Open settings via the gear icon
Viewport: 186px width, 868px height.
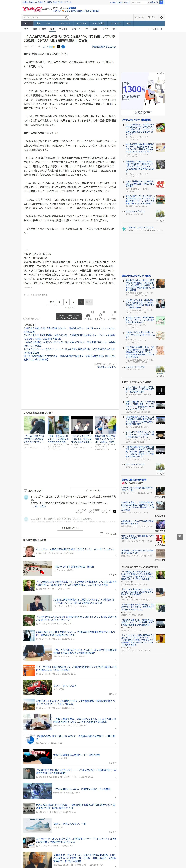point(161,18)
